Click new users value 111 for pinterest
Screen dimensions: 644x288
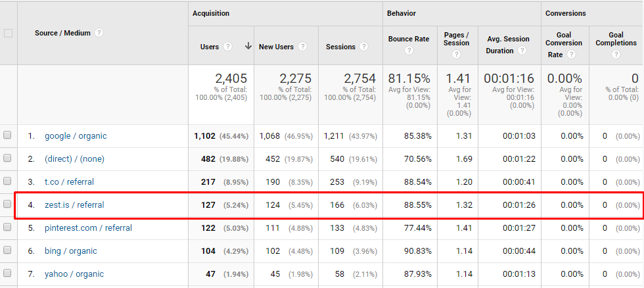pyautogui.click(x=273, y=228)
